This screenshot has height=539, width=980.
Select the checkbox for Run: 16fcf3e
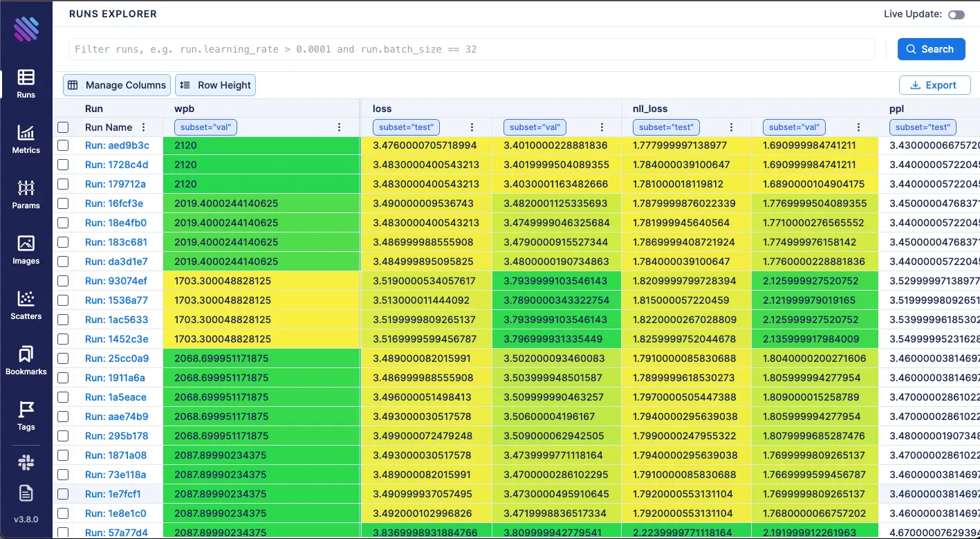63,203
